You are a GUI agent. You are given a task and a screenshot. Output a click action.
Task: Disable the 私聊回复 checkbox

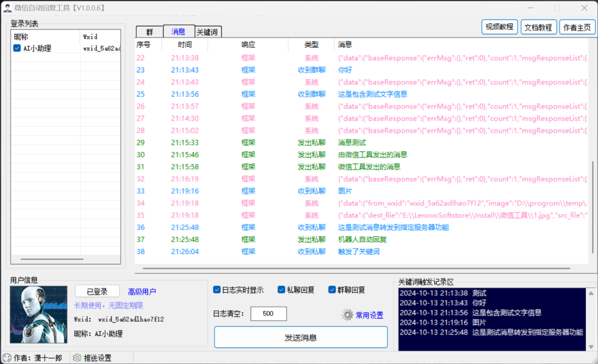coord(282,290)
